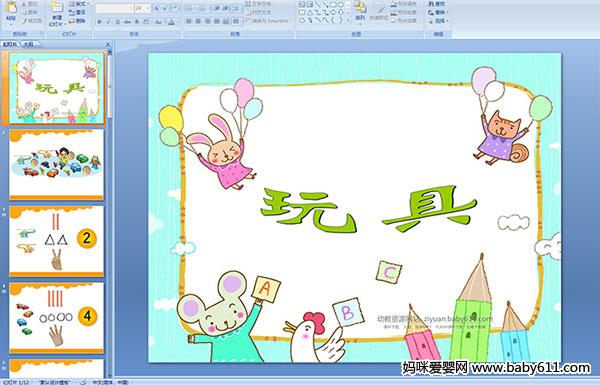This screenshot has width=600, height=385.
Task: Click the Paste clipboard icon
Action: (x=11, y=8)
